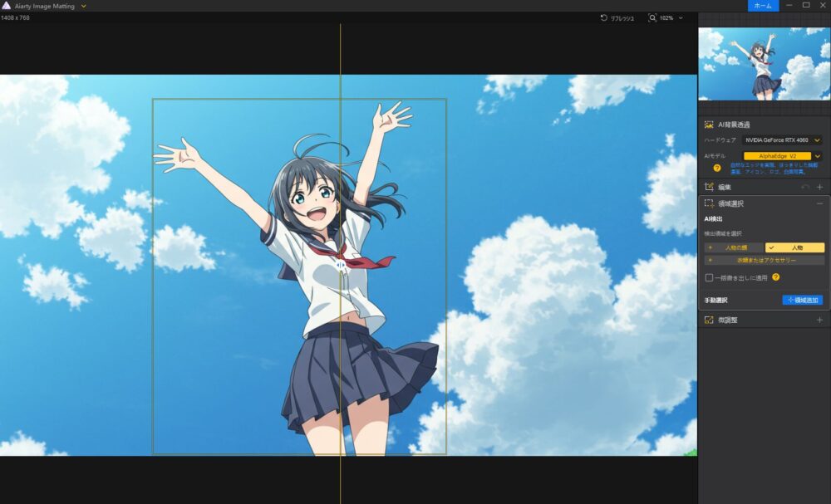The height and width of the screenshot is (504, 831).
Task: Collapse the 領域選択 section with its minus
Action: [x=820, y=203]
